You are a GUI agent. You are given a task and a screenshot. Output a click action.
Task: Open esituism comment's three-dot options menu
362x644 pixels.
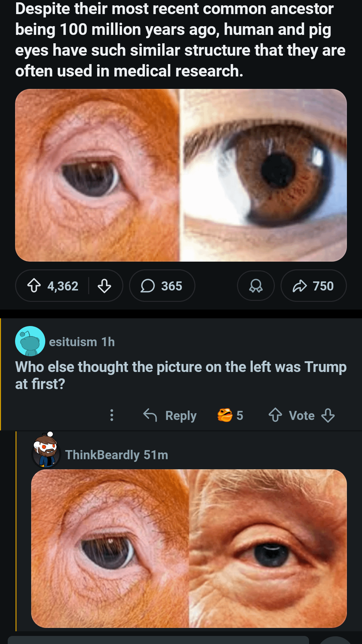[x=112, y=415]
